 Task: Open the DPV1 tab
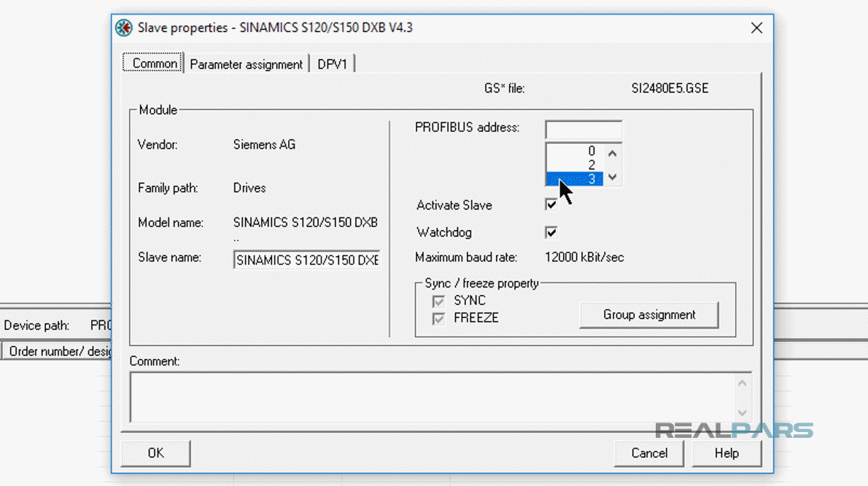(332, 64)
